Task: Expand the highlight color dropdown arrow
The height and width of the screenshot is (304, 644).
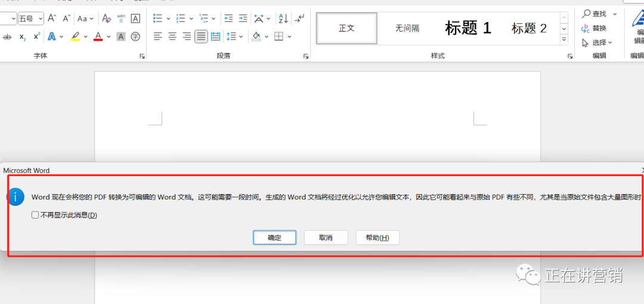Action: (x=85, y=36)
